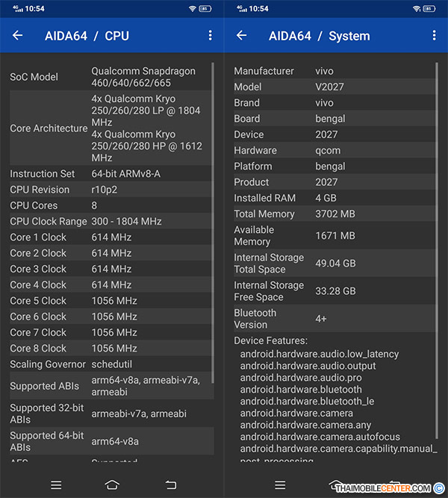Tap AIDA64 / System title
The image size is (448, 498).
320,36
